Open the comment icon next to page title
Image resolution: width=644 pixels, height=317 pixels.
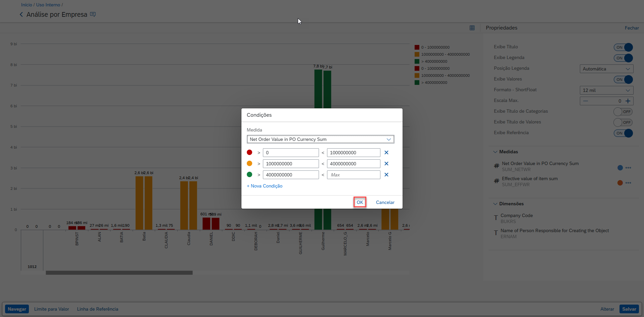93,14
